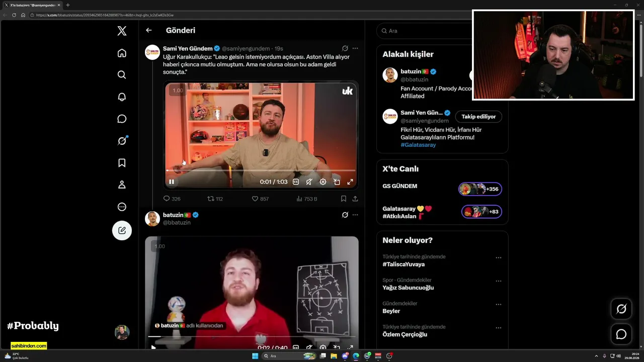
Task: Reply to the Sami Yen Gündem post
Action: coord(172,199)
